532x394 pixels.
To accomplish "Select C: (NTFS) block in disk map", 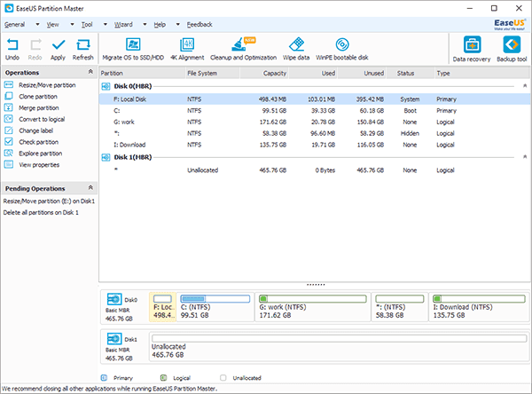I will pos(215,307).
